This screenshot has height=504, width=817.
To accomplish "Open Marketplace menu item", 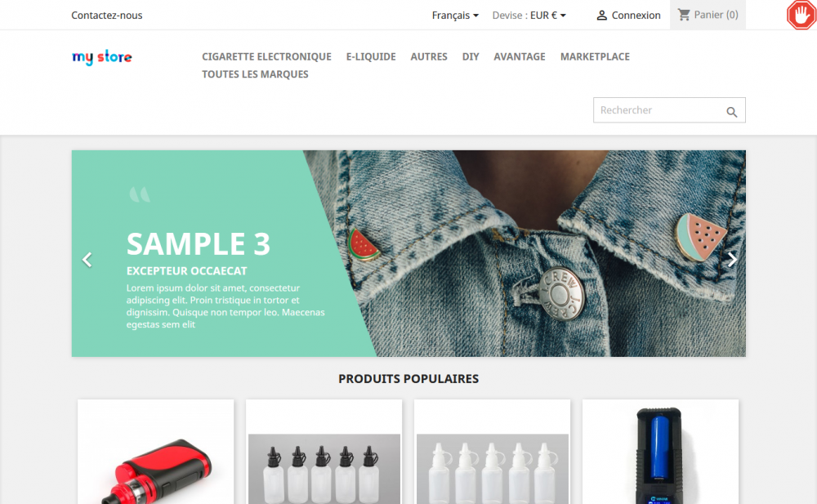I will (x=595, y=57).
